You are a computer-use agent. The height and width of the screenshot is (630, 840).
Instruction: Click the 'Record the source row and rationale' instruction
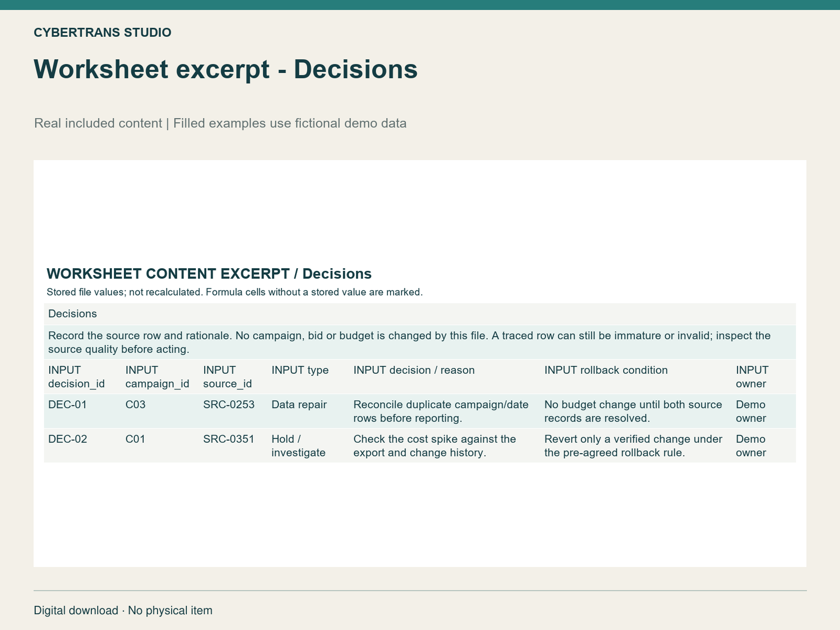(x=420, y=342)
